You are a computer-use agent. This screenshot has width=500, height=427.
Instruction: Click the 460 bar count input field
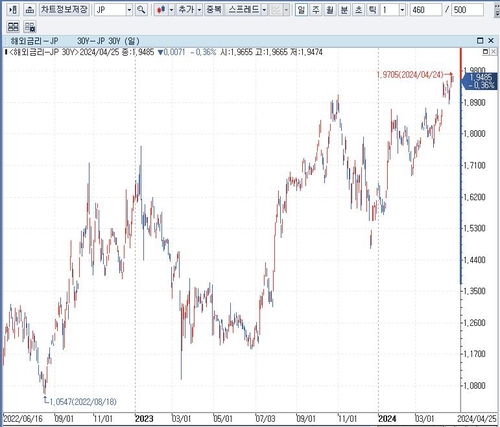tap(425, 10)
